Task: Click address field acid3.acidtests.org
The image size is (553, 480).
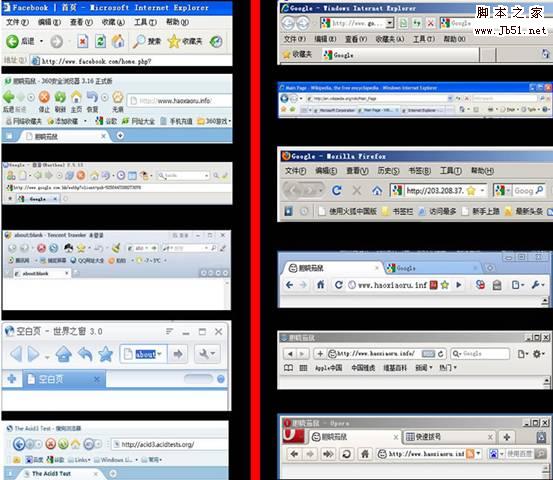Action: click(x=170, y=444)
